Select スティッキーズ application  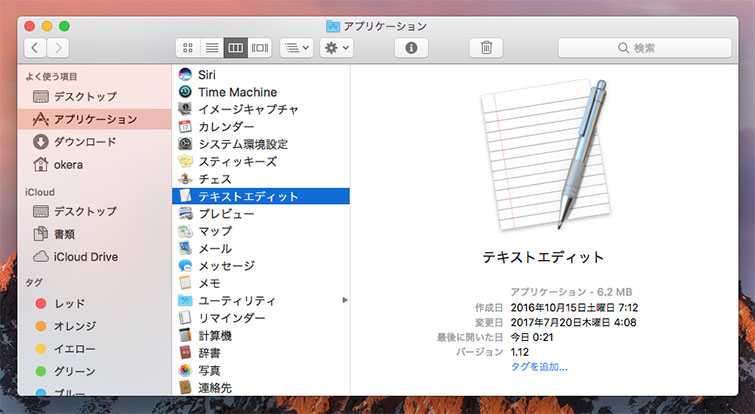[261, 161]
